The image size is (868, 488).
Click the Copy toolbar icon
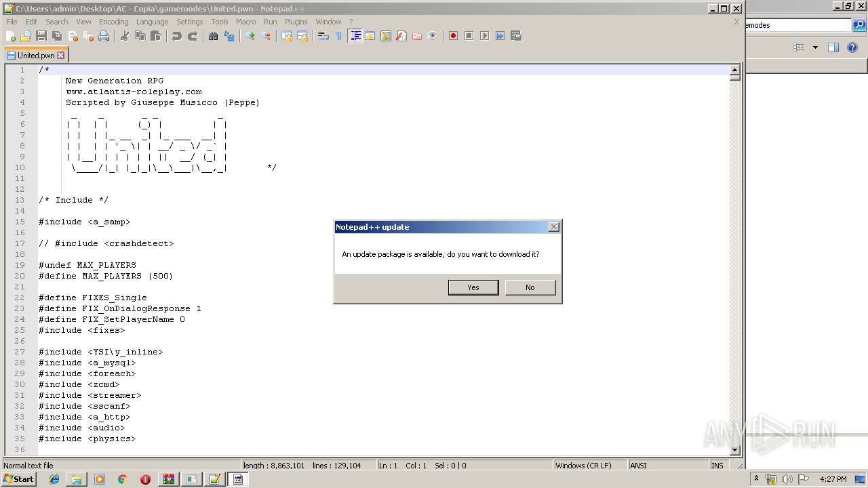tap(140, 36)
